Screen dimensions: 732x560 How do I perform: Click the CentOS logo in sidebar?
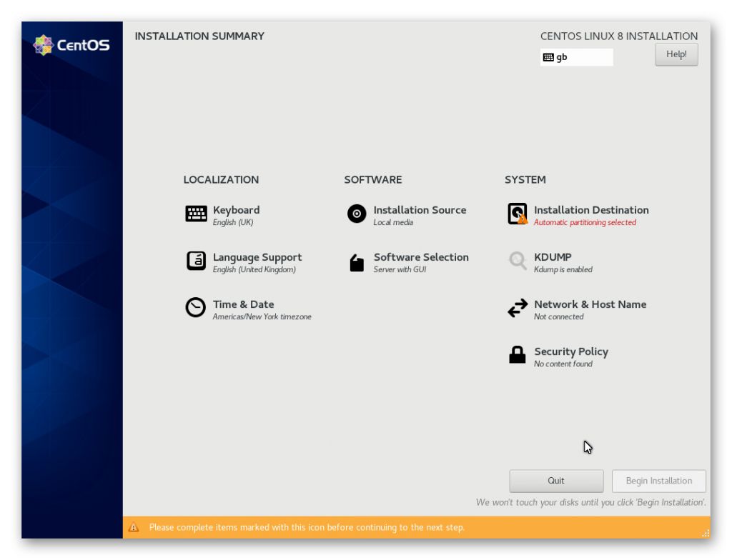pos(71,45)
